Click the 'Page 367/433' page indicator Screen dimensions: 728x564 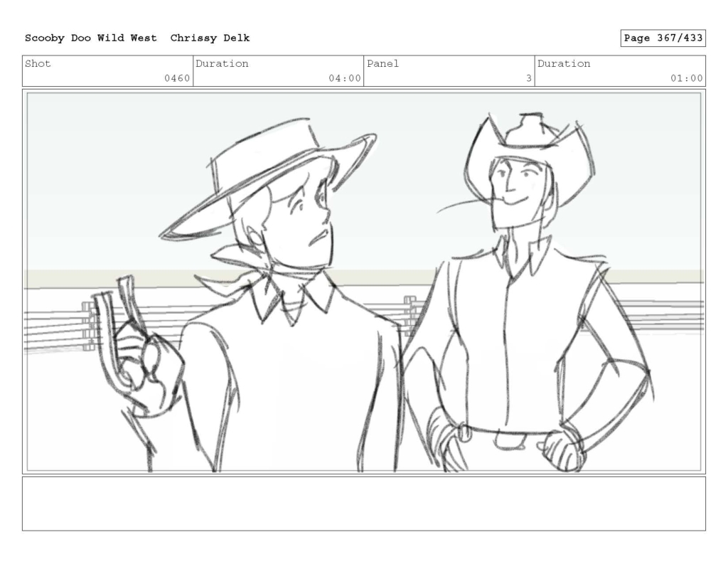[x=663, y=38]
